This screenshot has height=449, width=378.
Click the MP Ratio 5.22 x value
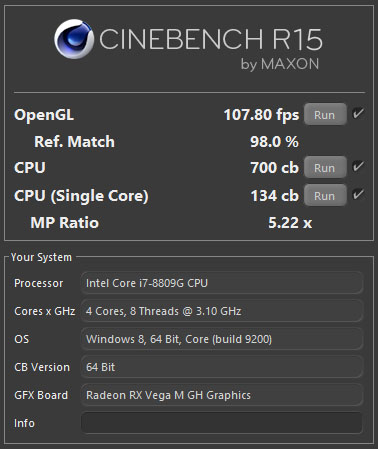pos(290,223)
